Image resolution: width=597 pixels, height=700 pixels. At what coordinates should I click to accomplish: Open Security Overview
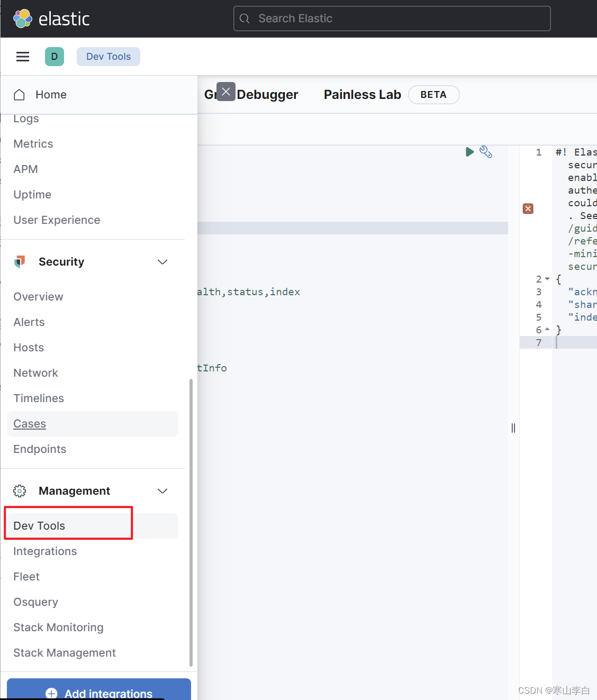point(38,297)
